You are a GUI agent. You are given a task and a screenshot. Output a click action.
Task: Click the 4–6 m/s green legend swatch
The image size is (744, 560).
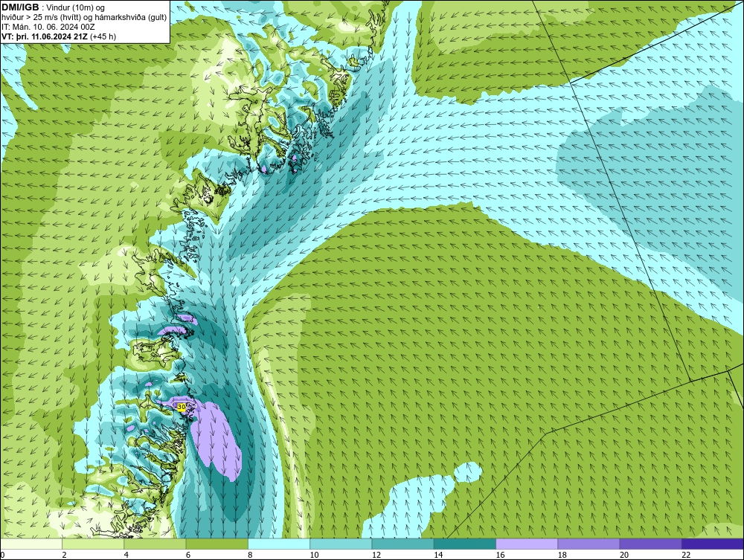(155, 544)
